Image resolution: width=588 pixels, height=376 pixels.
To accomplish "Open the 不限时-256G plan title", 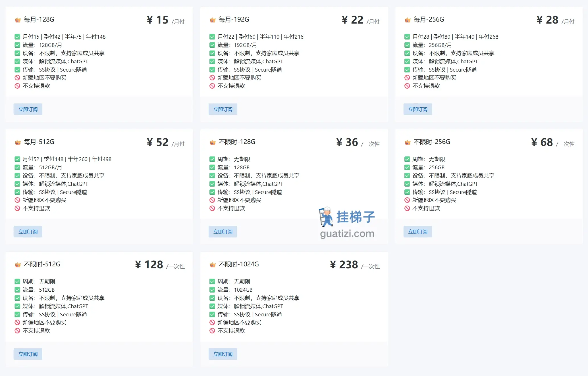I will (x=432, y=142).
